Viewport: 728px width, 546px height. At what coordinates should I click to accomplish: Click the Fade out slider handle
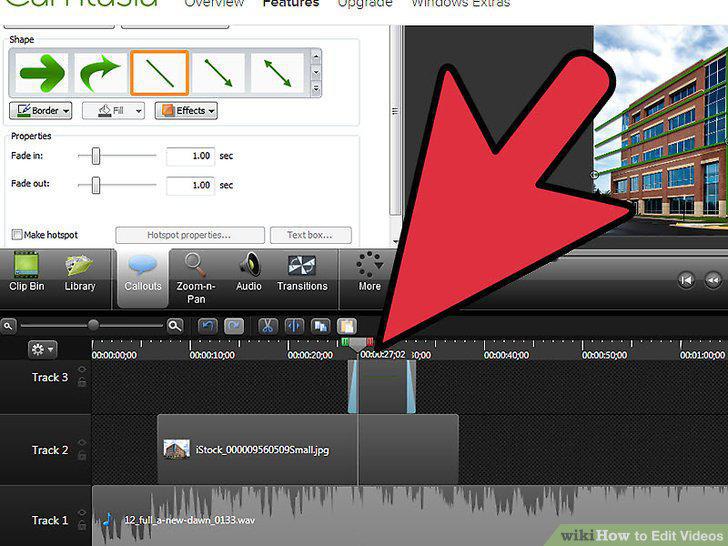tap(96, 185)
